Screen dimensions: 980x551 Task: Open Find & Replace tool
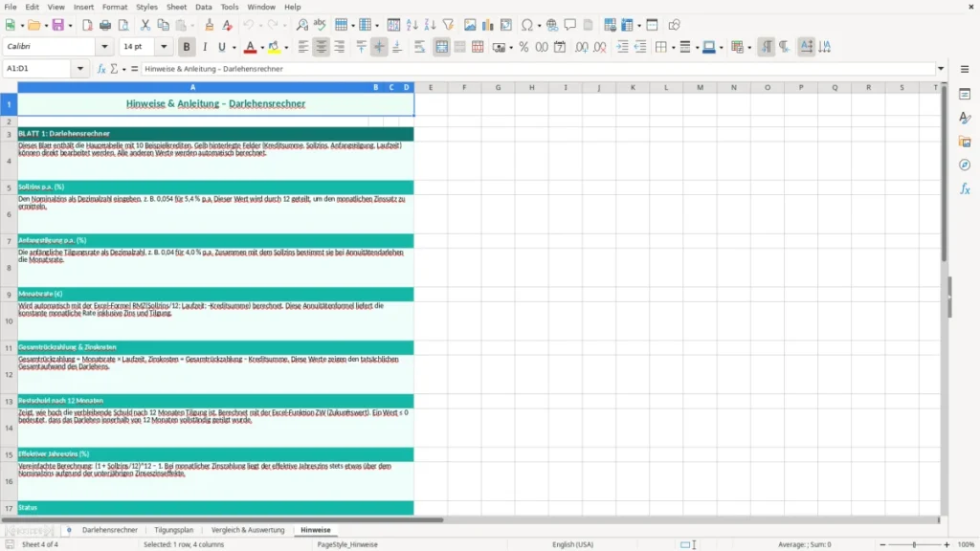pos(301,25)
